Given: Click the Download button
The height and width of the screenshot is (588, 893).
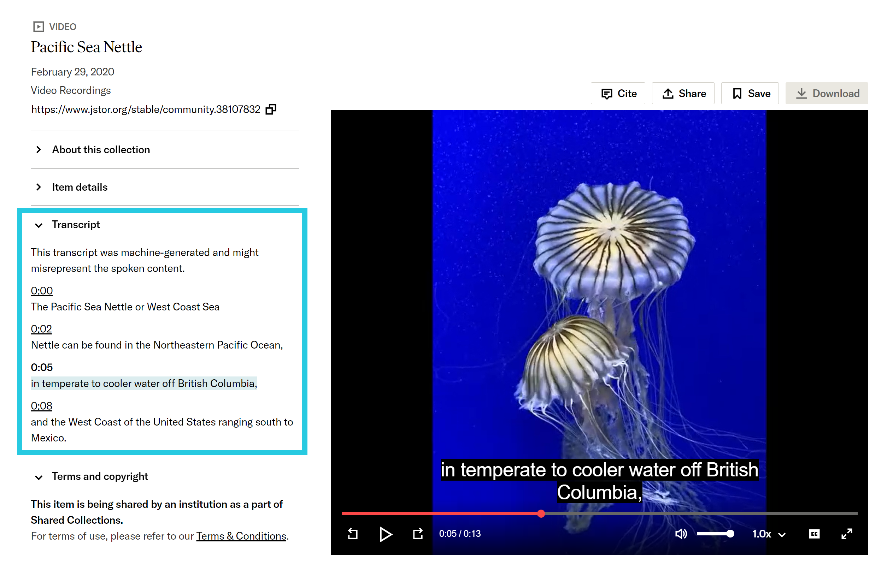Looking at the screenshot, I should (827, 93).
